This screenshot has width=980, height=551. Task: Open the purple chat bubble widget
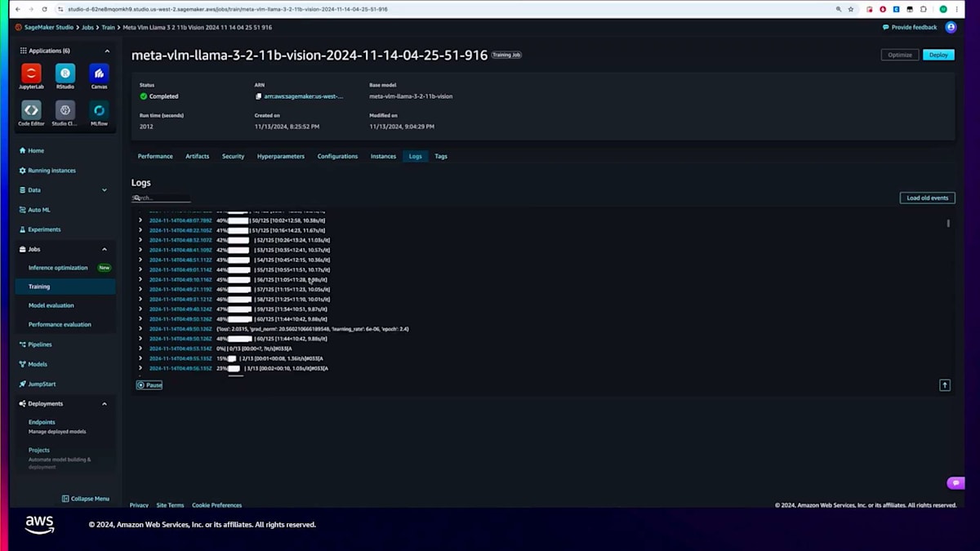955,483
